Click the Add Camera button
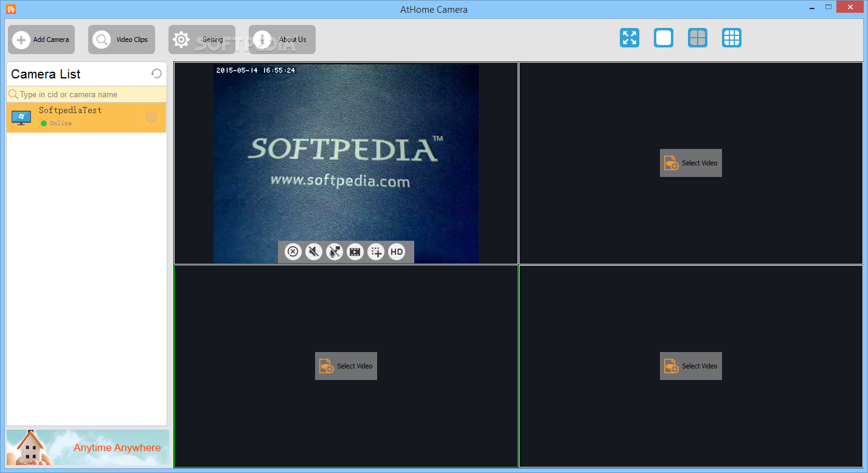 click(41, 40)
